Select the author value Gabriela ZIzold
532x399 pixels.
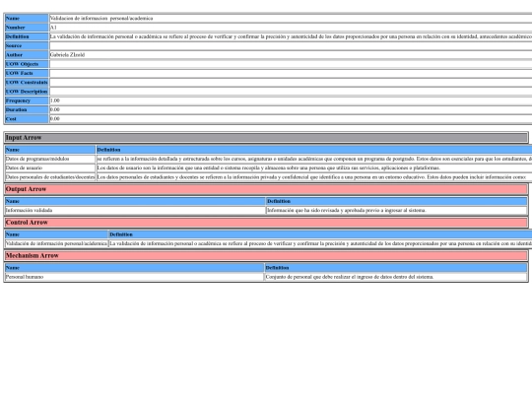(x=67, y=54)
